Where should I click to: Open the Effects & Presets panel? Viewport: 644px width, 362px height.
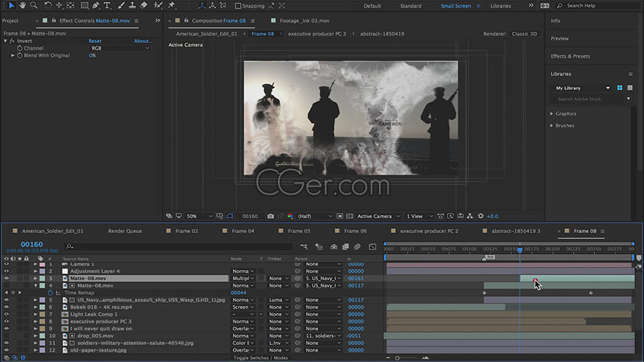click(x=570, y=56)
